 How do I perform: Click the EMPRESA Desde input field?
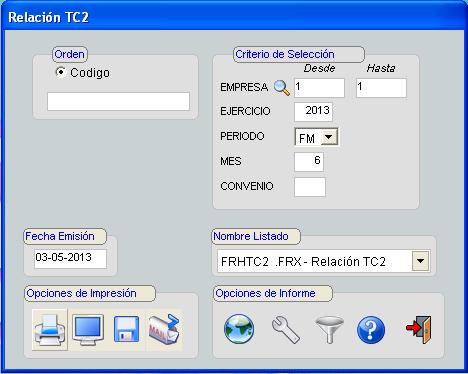point(319,88)
